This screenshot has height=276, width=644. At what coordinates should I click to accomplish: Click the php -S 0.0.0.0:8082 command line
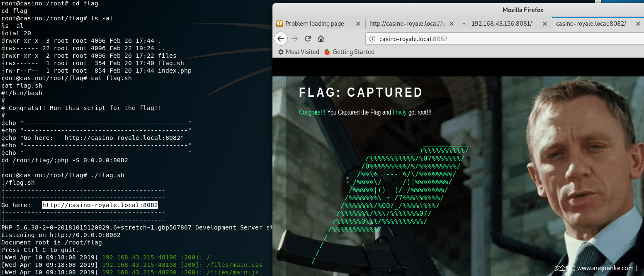pos(65,160)
